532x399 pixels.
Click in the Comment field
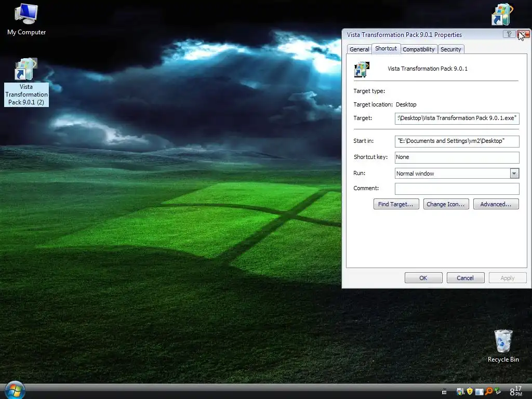coord(457,189)
